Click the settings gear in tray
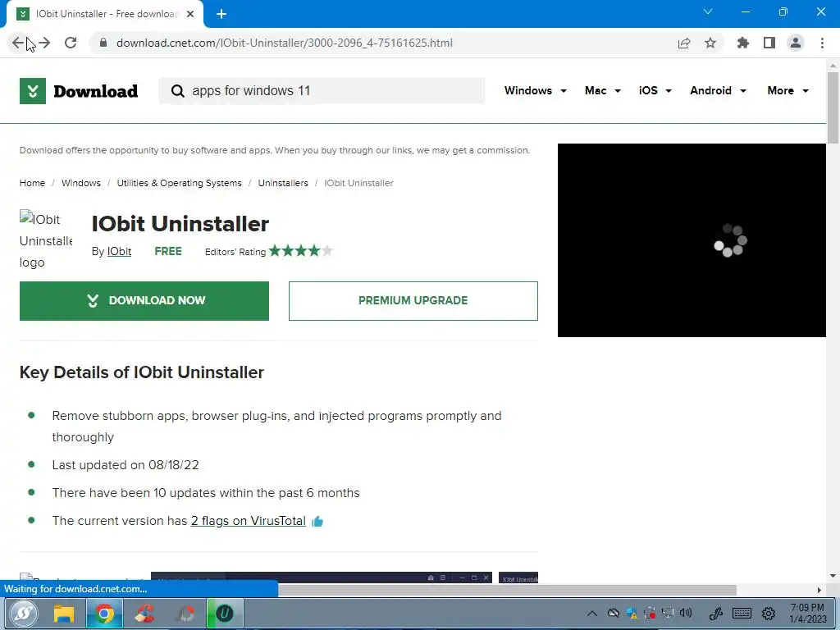 [768, 614]
